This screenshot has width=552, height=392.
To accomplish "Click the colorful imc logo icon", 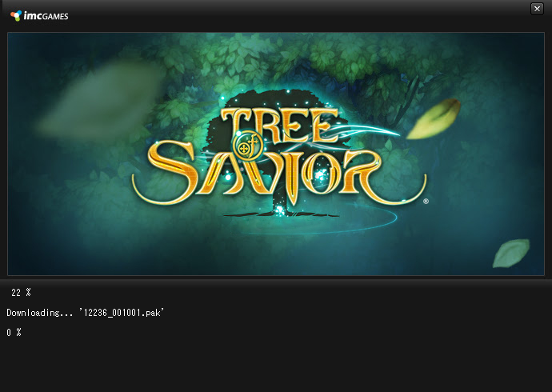I will coord(16,15).
